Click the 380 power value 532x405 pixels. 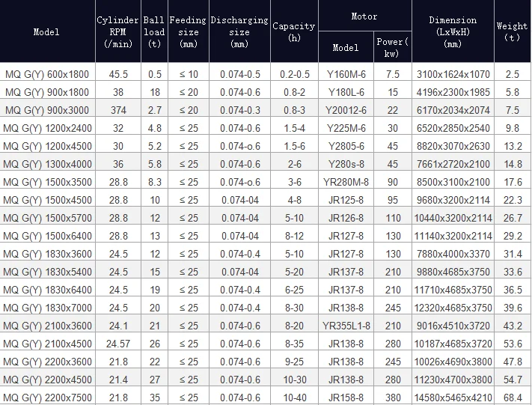point(393,398)
